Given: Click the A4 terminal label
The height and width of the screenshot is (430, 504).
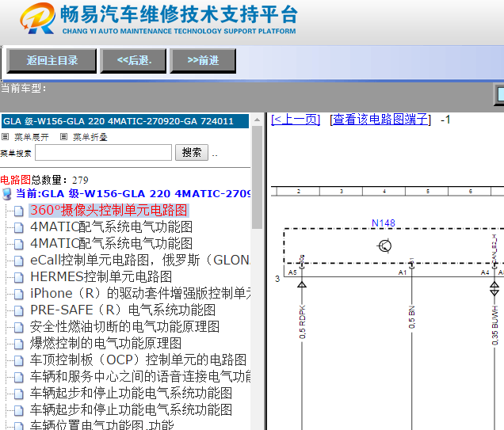Looking at the screenshot, I should (x=485, y=272).
